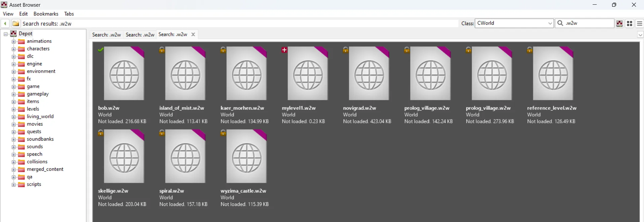Click the Asset Browser title bar icon
Viewport: 644px width, 222px height.
point(4,5)
